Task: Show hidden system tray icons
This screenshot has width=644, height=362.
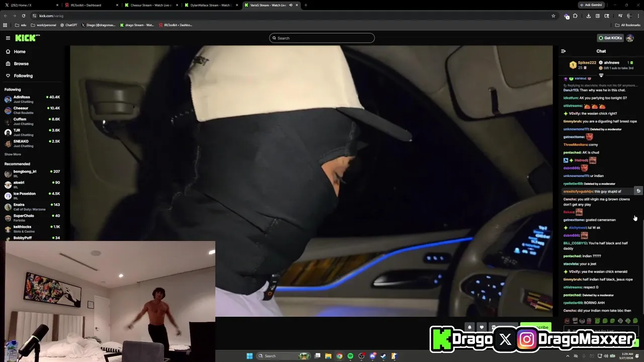Action: [568, 356]
